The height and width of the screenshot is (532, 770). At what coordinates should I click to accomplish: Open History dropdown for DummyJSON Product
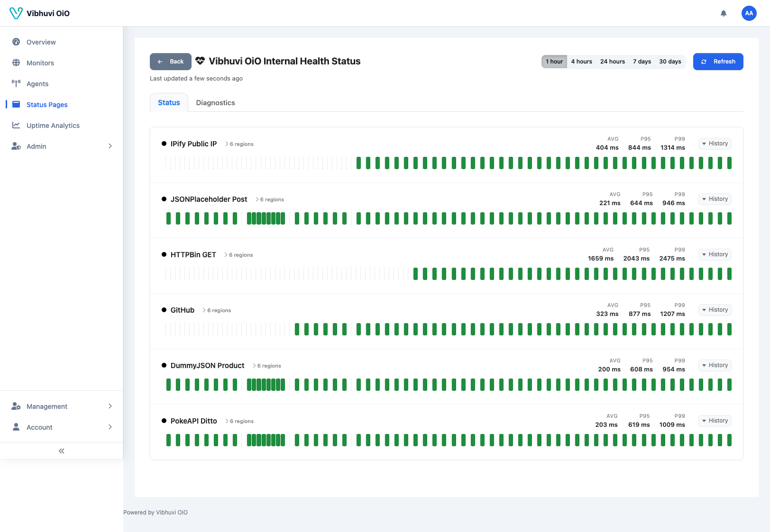(x=715, y=365)
